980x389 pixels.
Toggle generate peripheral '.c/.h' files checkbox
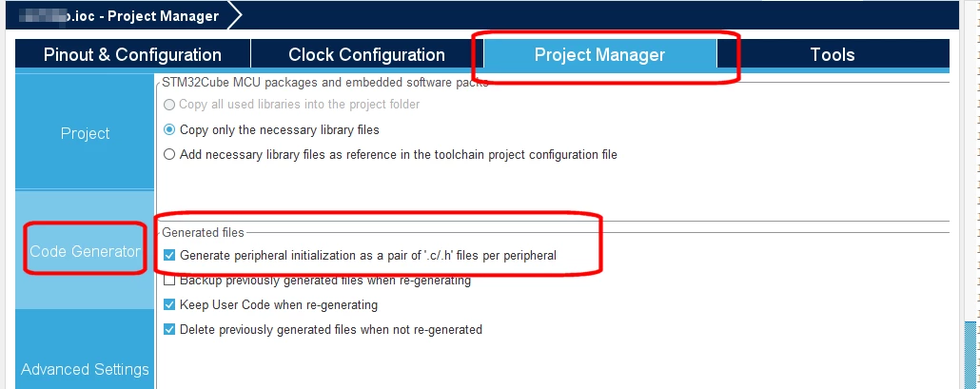point(169,256)
